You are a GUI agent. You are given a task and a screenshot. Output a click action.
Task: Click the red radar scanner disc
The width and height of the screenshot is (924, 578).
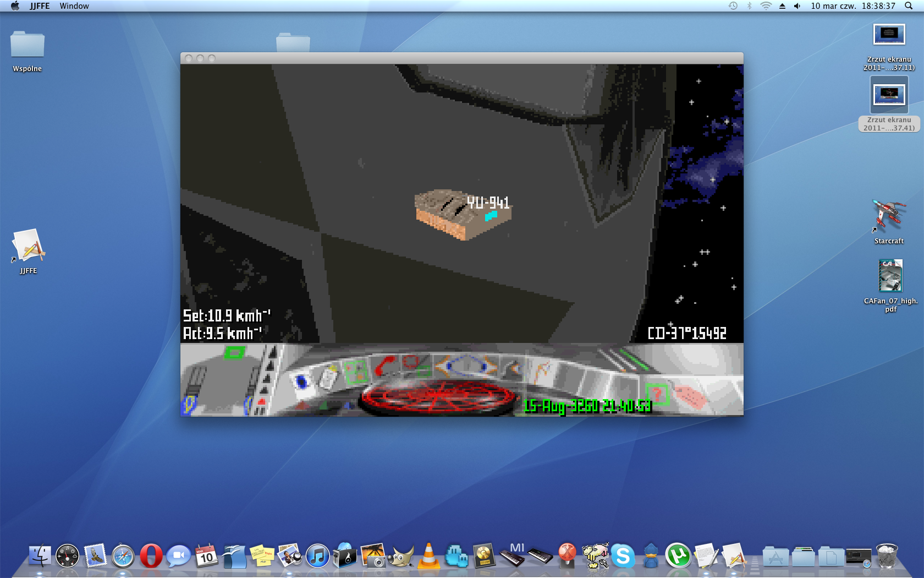coord(438,397)
